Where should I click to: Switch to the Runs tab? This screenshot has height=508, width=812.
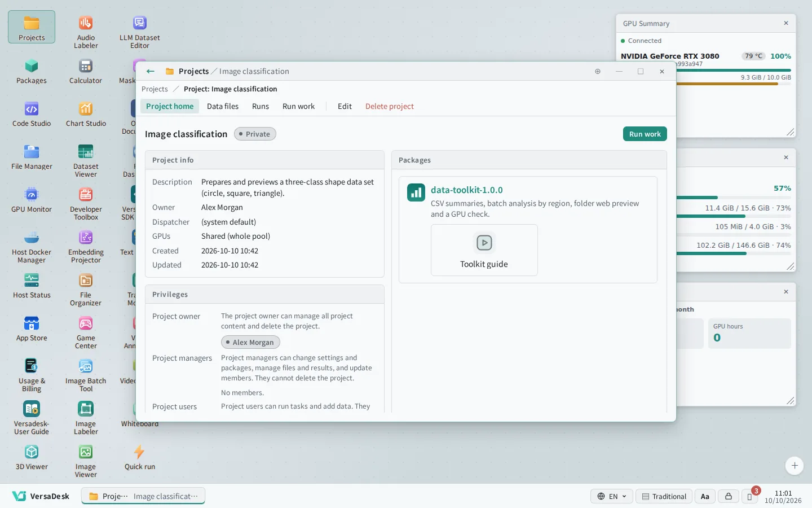coord(261,106)
